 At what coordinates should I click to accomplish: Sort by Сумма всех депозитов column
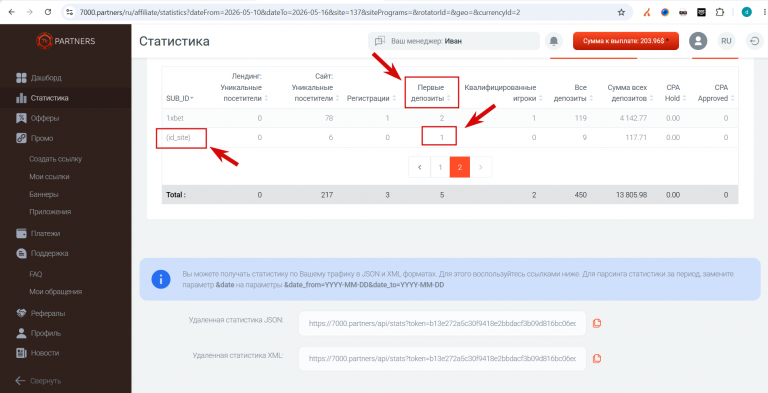[631, 93]
